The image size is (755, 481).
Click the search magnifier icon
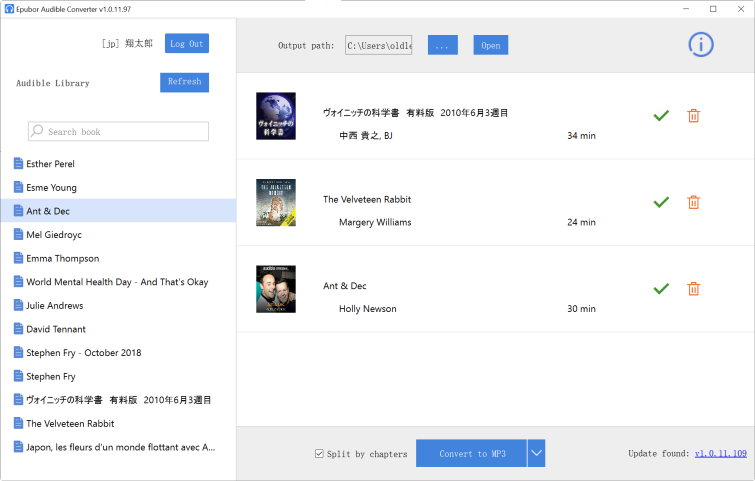37,131
